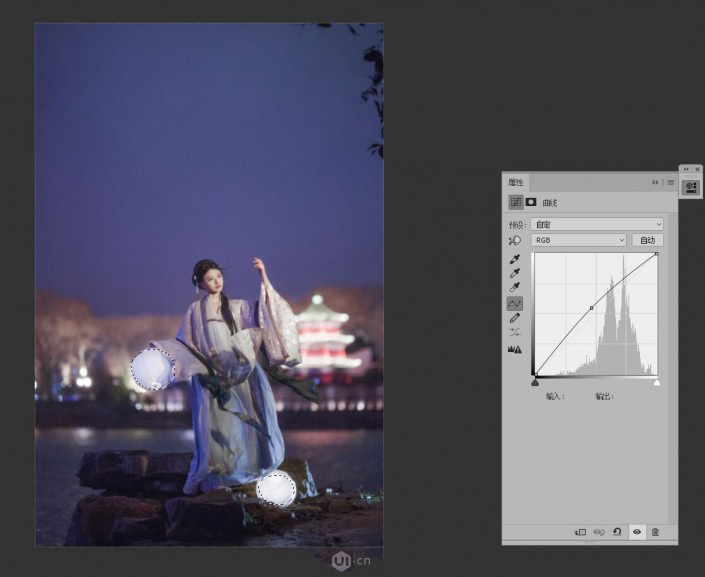705x577 pixels.
Task: Activate the on-image targeted adjustment tool
Action: 515,241
